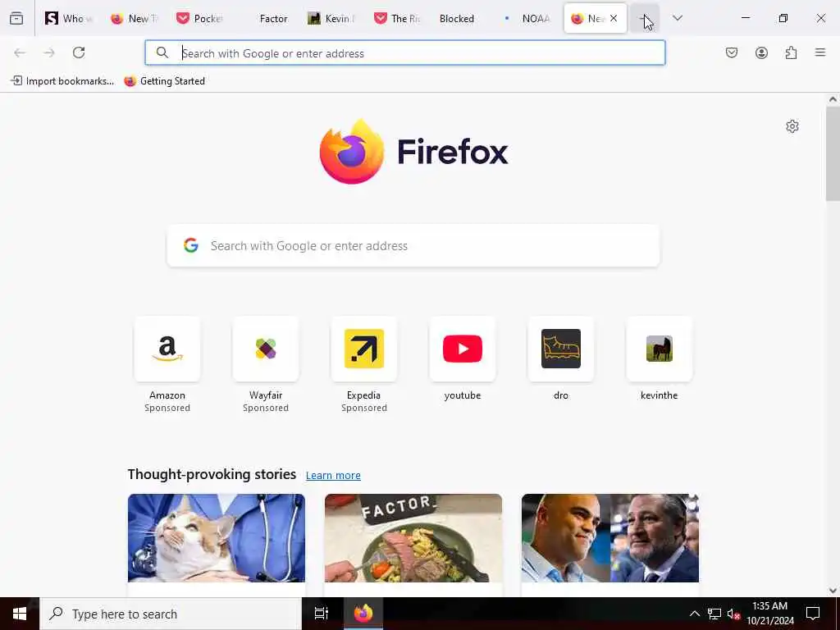This screenshot has width=840, height=630.
Task: Open the Extensions puzzle icon
Action: pos(792,52)
